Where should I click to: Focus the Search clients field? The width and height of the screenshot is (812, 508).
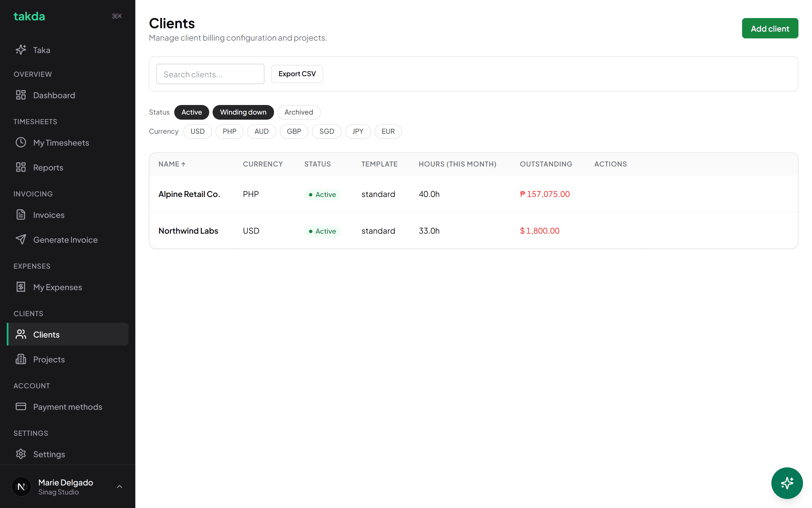point(210,74)
